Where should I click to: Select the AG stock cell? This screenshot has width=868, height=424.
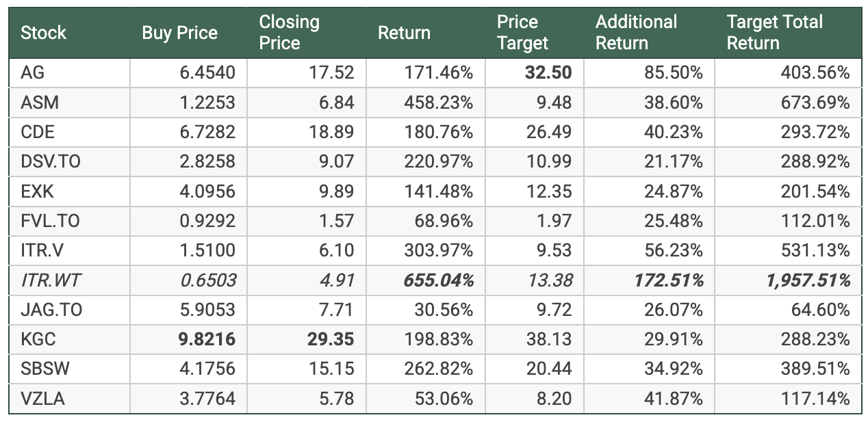point(33,73)
